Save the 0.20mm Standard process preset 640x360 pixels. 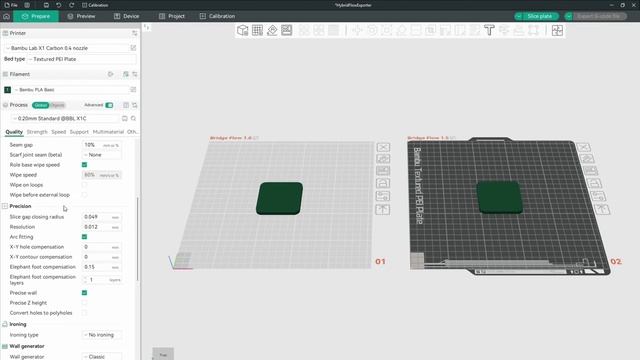point(124,118)
